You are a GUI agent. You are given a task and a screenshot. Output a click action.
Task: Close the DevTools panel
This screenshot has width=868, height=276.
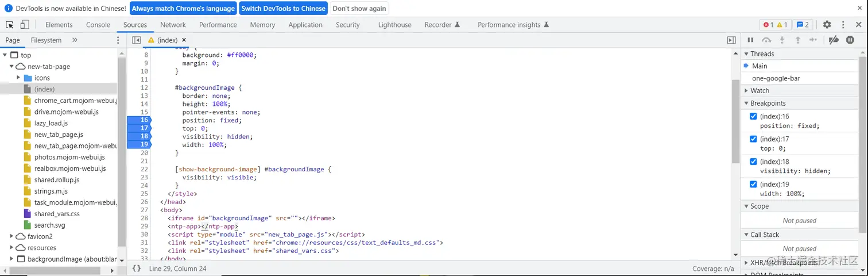tap(859, 25)
